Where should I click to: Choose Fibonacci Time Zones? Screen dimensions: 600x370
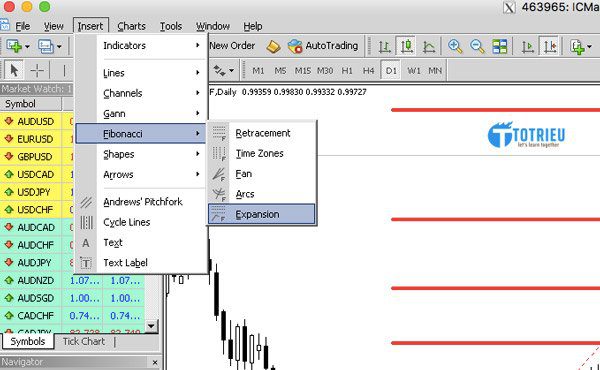tap(262, 153)
